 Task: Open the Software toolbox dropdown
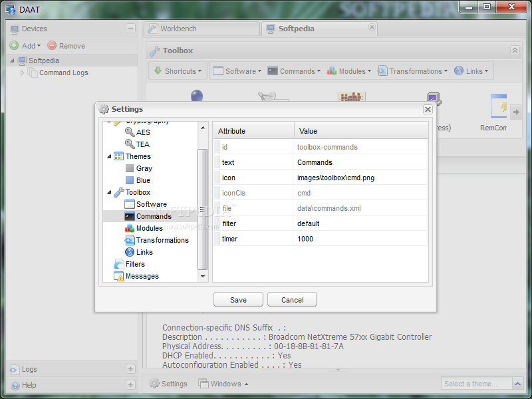point(237,71)
